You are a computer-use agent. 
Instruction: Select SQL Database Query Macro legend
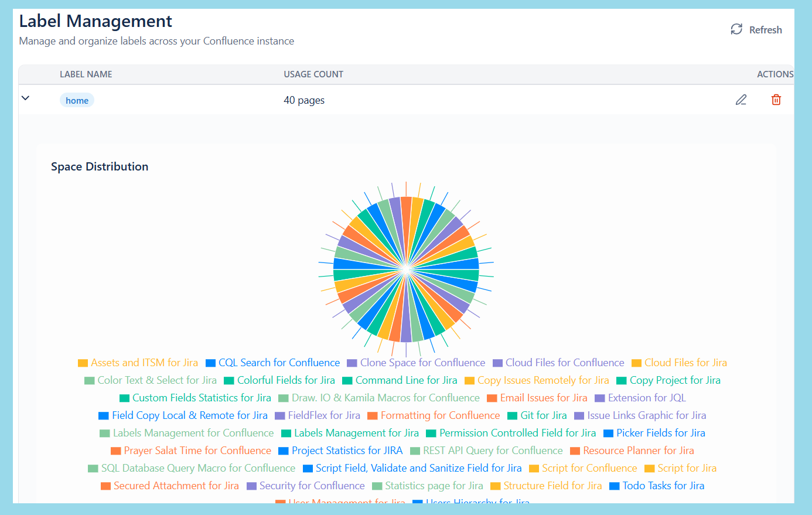pyautogui.click(x=192, y=468)
